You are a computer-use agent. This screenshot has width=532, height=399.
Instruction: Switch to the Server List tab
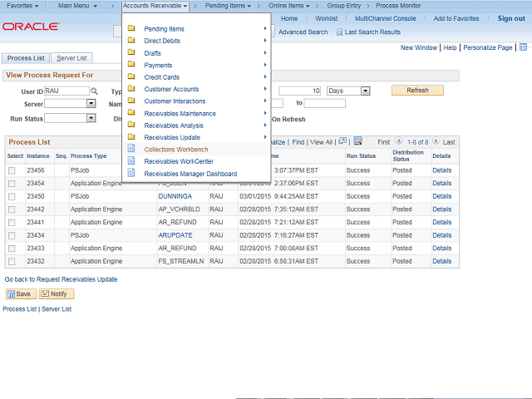coord(73,58)
